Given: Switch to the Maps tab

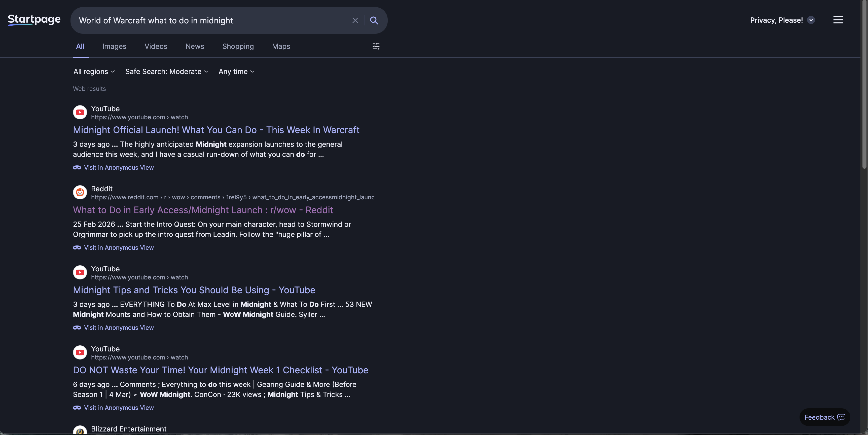Looking at the screenshot, I should [281, 47].
